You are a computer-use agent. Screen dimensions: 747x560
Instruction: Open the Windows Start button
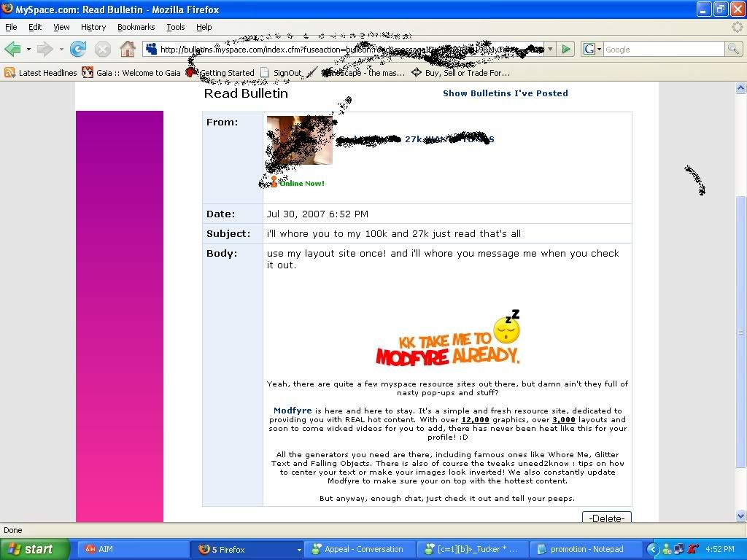click(x=34, y=550)
